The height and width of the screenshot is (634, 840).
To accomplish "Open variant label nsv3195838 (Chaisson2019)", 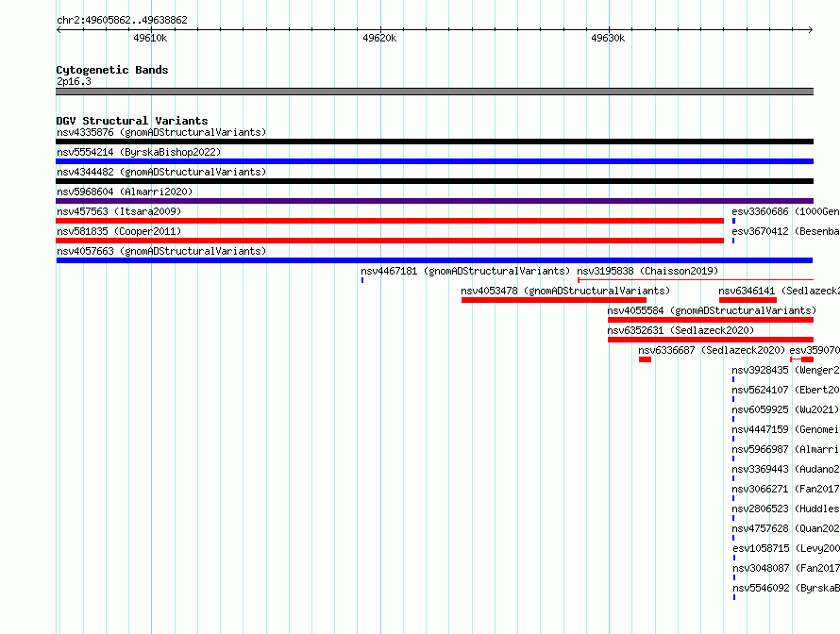I will (x=647, y=271).
